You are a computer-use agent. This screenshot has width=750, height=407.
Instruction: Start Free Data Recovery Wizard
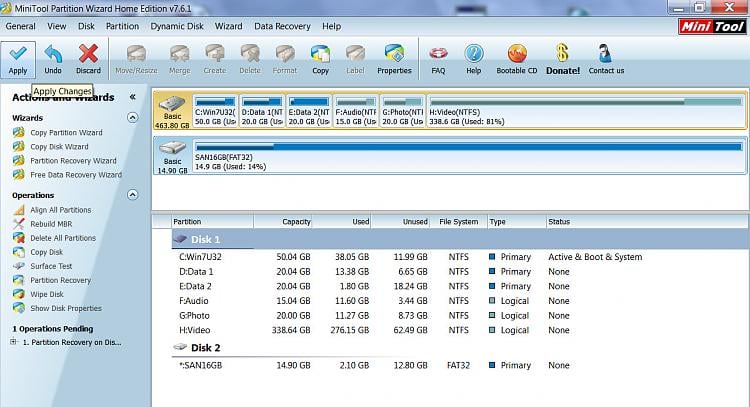pyautogui.click(x=76, y=175)
